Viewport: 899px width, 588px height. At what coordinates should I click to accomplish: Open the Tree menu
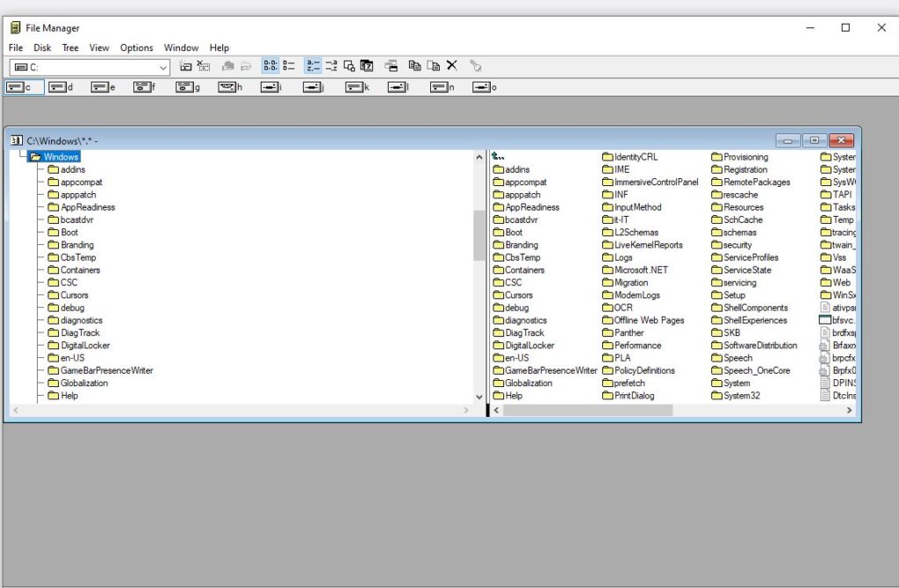[x=70, y=47]
